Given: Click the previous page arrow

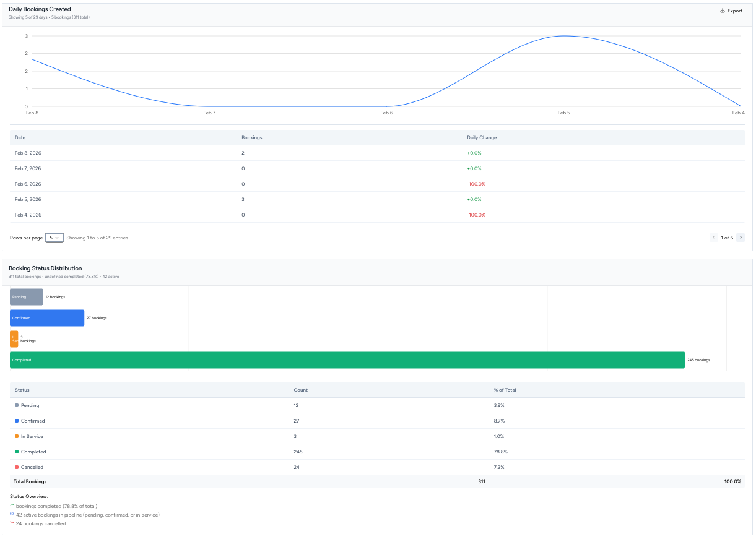Looking at the screenshot, I should coord(713,237).
